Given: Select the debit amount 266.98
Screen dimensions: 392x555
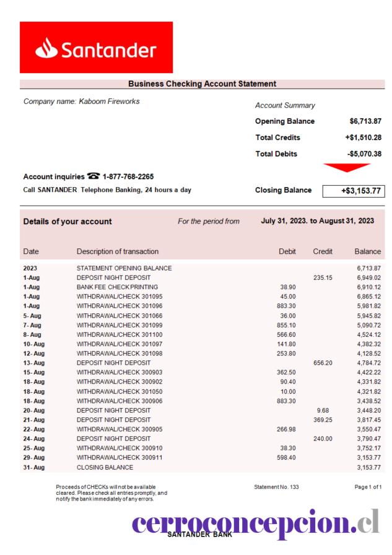Looking at the screenshot, I should tap(286, 429).
